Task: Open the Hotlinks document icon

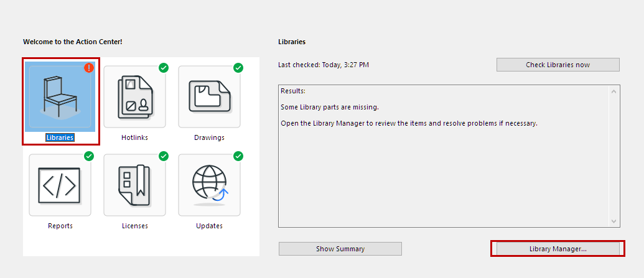Action: pyautogui.click(x=134, y=96)
